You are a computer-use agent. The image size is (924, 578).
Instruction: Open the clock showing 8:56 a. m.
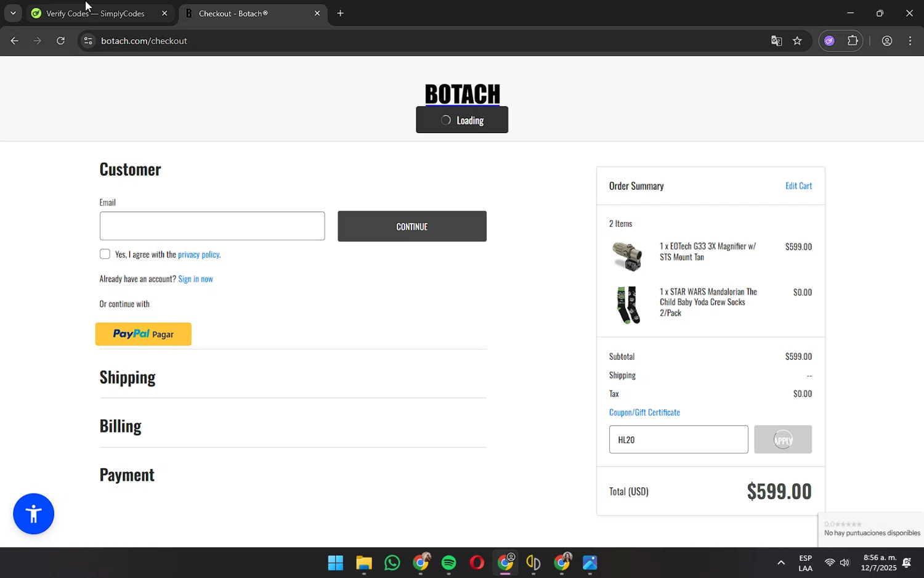879,563
